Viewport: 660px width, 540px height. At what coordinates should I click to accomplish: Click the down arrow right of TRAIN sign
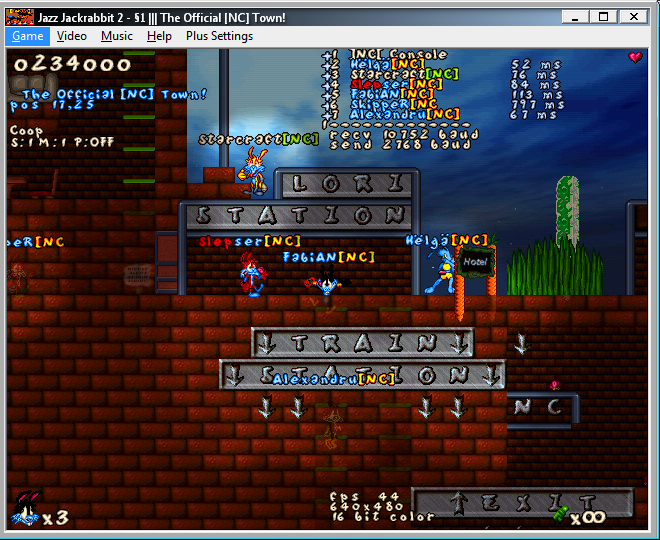522,343
